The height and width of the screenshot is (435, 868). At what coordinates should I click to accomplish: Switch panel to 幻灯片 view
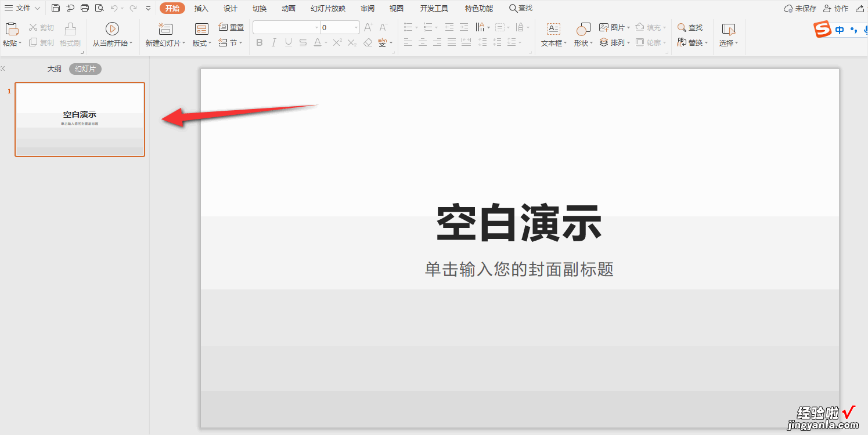(85, 68)
